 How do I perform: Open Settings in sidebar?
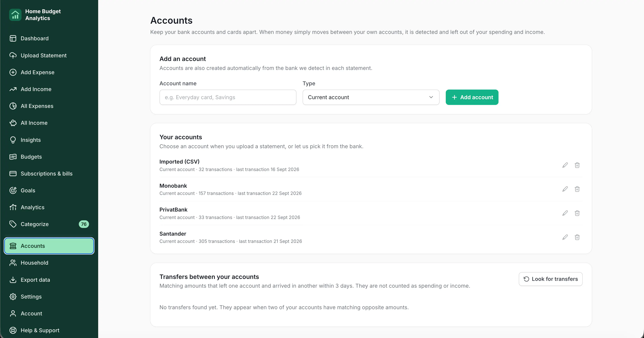point(49,296)
